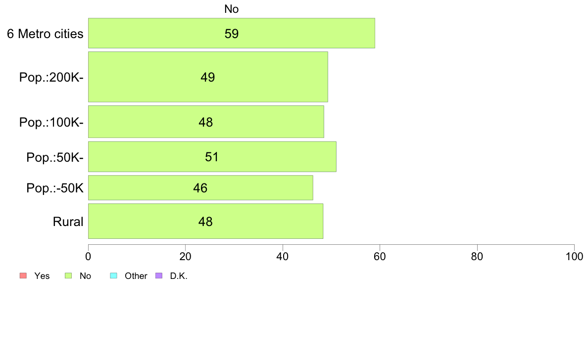This screenshot has width=588, height=364.
Task: Click the 'Yes' legend text
Action: 42,276
